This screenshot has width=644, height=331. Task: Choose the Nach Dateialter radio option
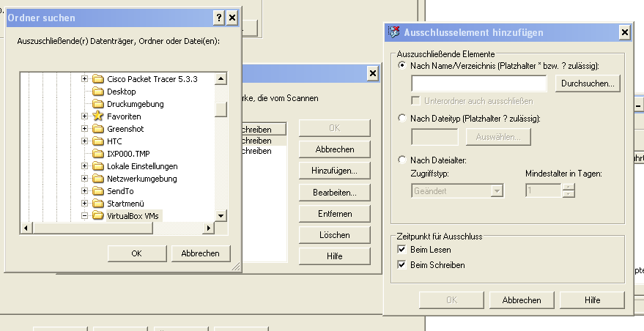401,160
